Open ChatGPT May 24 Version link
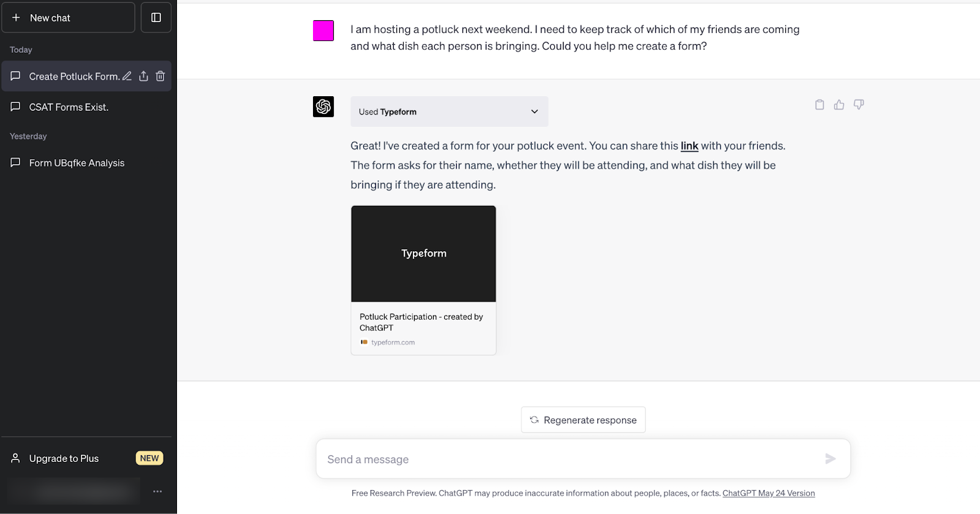The width and height of the screenshot is (980, 514). 769,493
